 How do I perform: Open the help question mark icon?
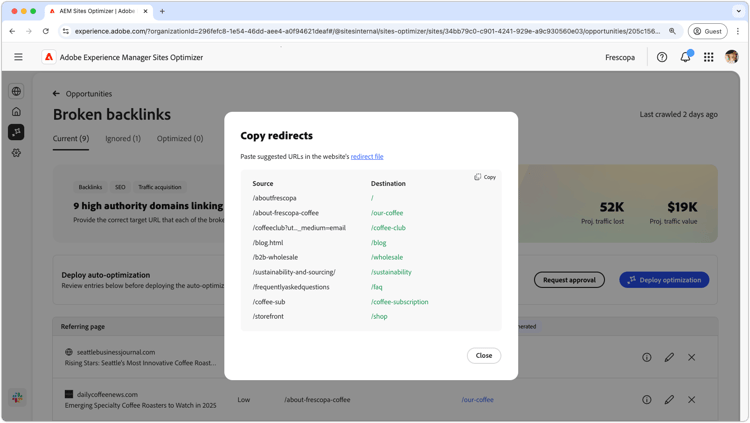tap(662, 57)
